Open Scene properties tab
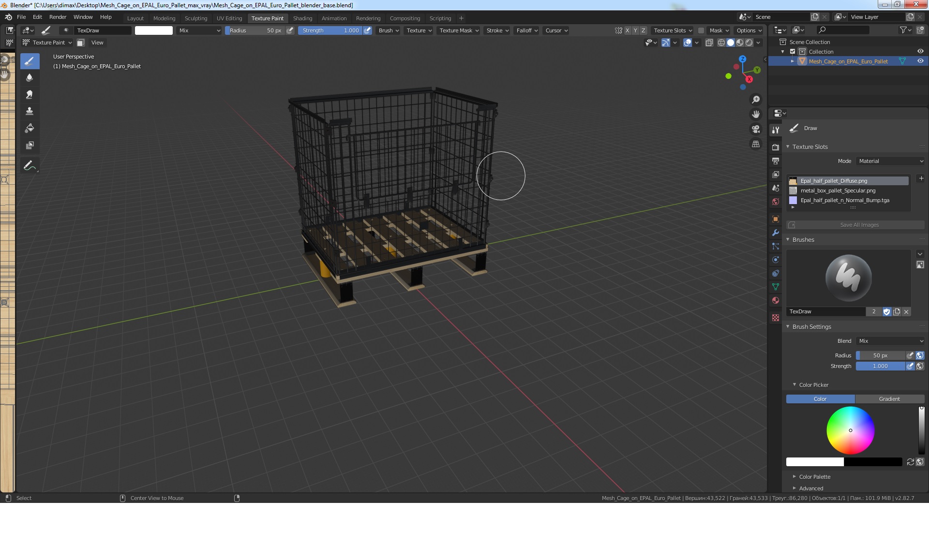This screenshot has height=560, width=929. 776,188
